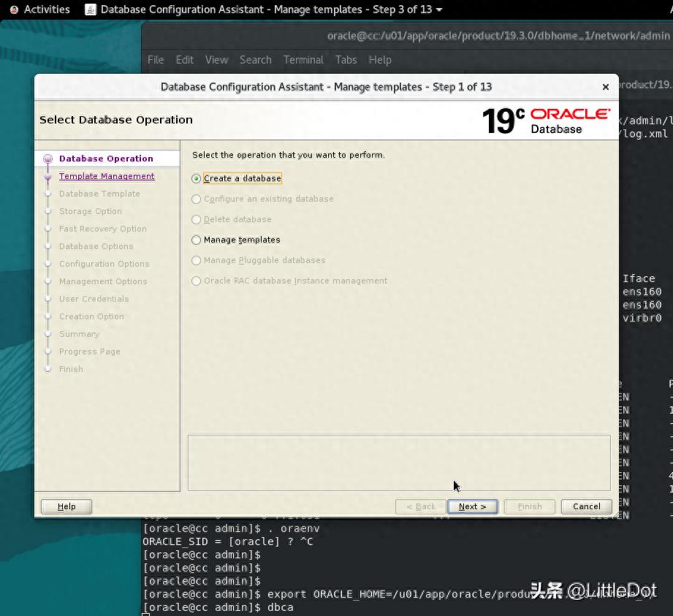Click the empty message area box
Screen dimensions: 673x616
point(399,463)
